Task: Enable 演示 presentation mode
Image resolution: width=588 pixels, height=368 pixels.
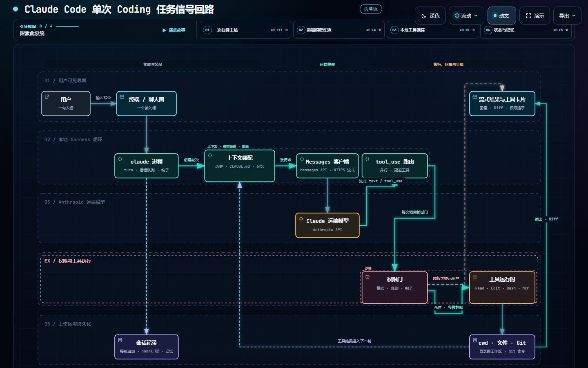Action: pos(535,16)
